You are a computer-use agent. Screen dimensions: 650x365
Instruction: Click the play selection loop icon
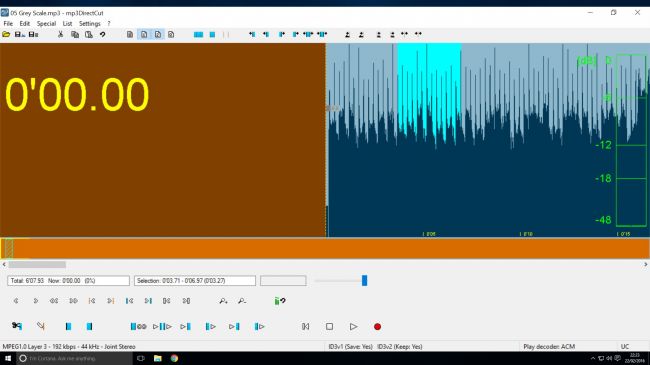(x=138, y=326)
